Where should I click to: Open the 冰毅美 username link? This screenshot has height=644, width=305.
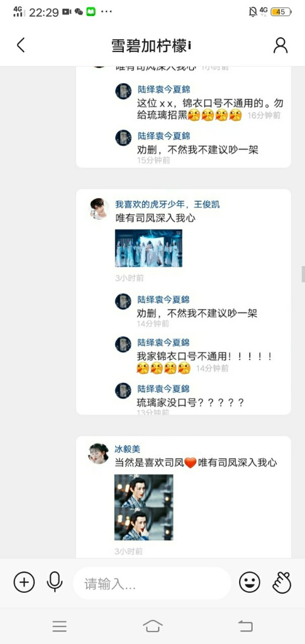(x=127, y=449)
